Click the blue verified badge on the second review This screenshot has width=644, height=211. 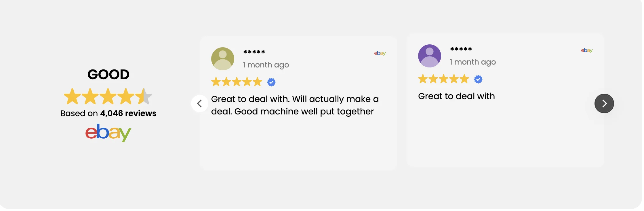pyautogui.click(x=478, y=79)
